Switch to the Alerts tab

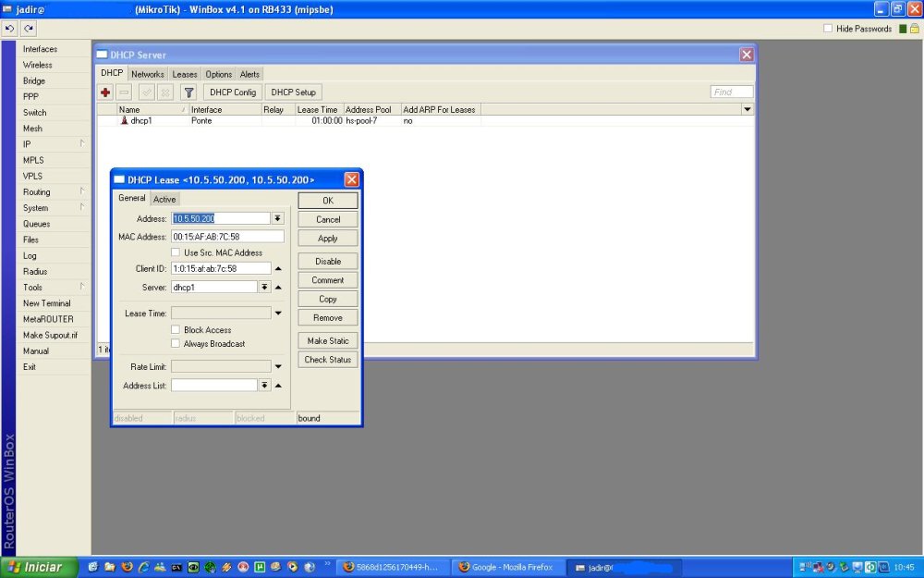(x=249, y=74)
